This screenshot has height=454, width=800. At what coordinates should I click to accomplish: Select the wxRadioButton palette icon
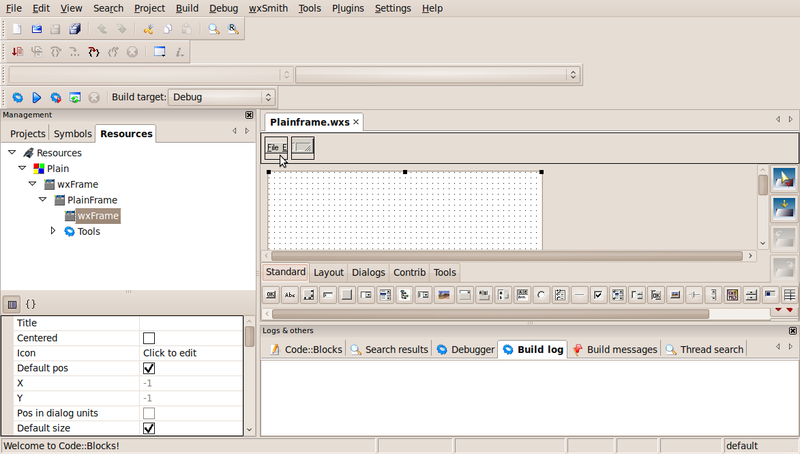(x=541, y=294)
